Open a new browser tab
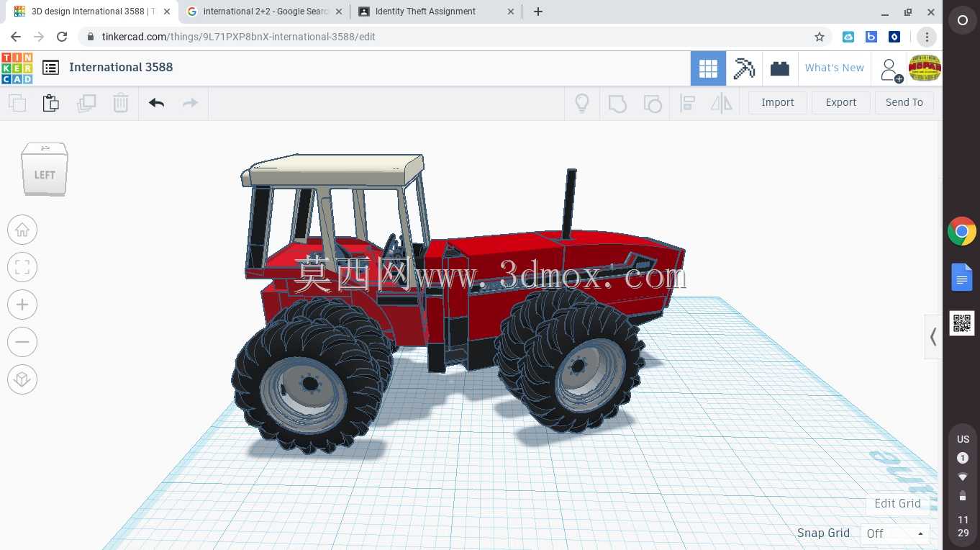Image resolution: width=980 pixels, height=550 pixels. pyautogui.click(x=538, y=12)
